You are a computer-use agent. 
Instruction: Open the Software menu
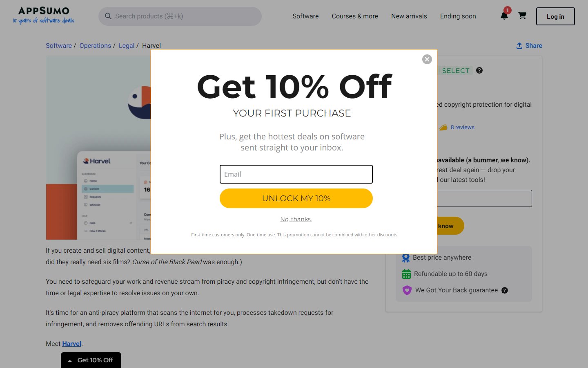(305, 16)
